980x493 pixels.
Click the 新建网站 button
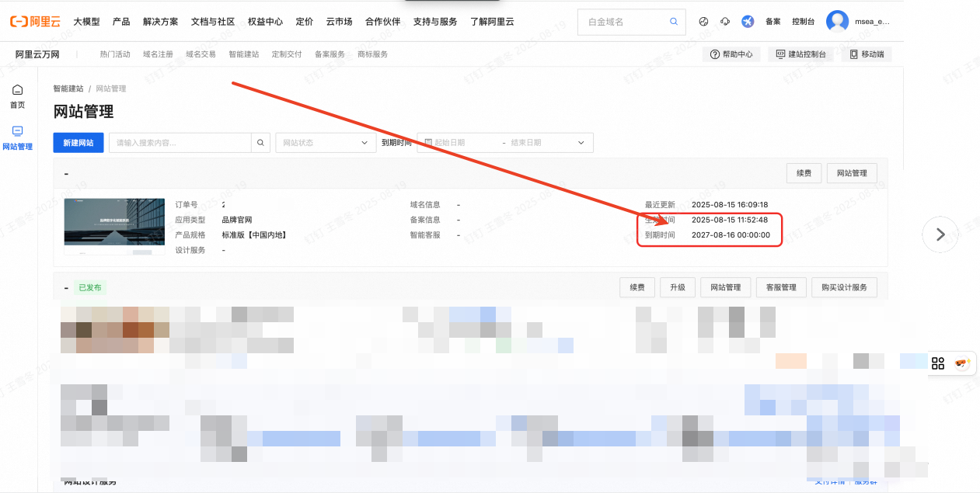pyautogui.click(x=78, y=143)
